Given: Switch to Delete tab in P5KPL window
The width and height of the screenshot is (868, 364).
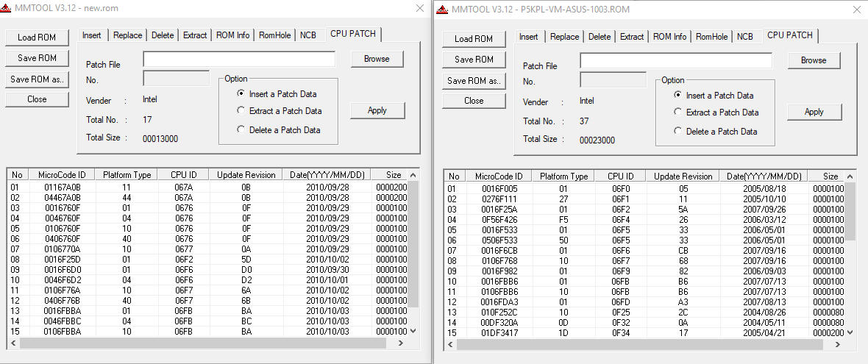Looking at the screenshot, I should coord(599,37).
